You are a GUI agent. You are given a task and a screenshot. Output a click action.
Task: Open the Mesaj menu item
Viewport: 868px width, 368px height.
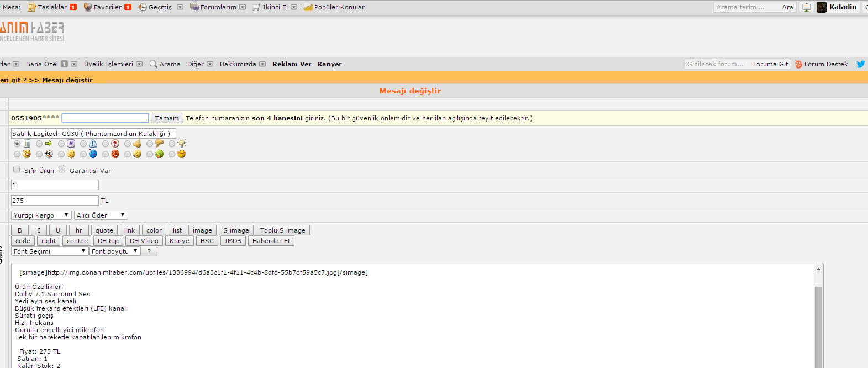pyautogui.click(x=12, y=7)
